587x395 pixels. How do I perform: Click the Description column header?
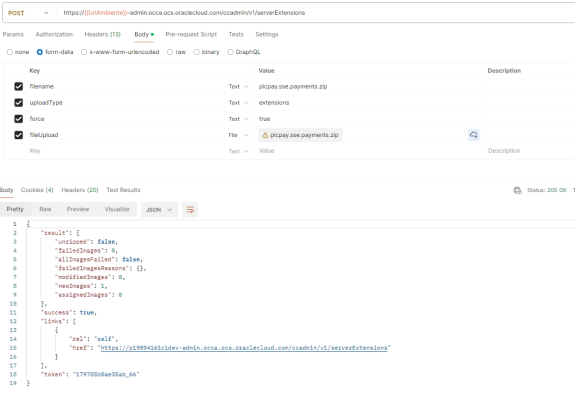(504, 71)
